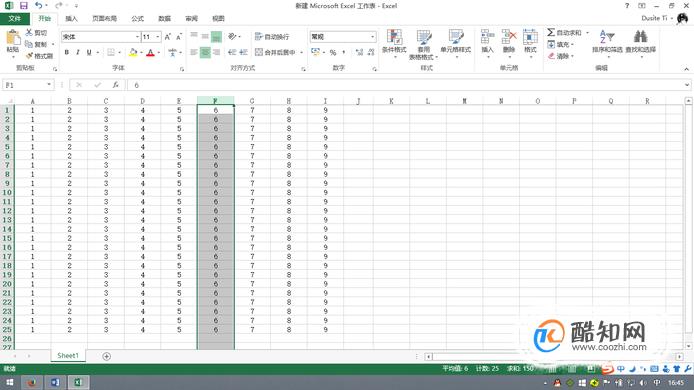Image resolution: width=694 pixels, height=390 pixels.
Task: Open number format dropdown (常规)
Action: click(x=372, y=37)
